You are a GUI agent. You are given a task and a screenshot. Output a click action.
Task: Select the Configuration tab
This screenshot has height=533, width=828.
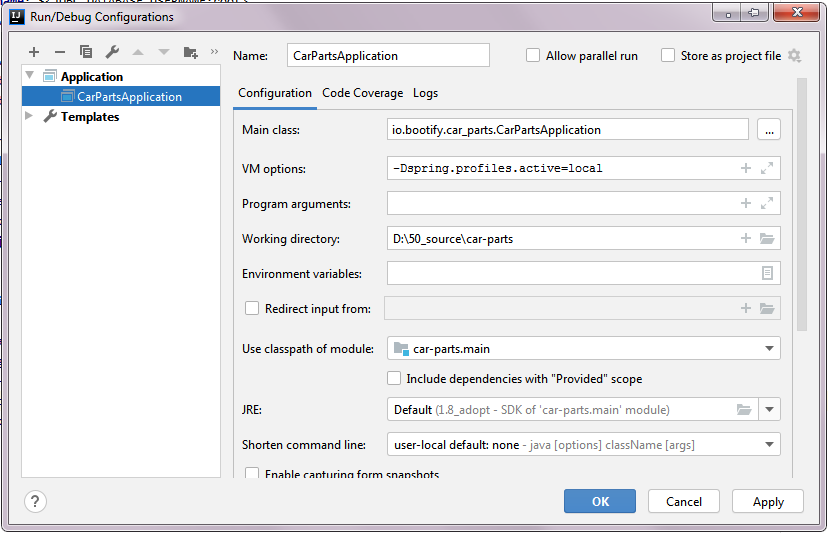[275, 93]
